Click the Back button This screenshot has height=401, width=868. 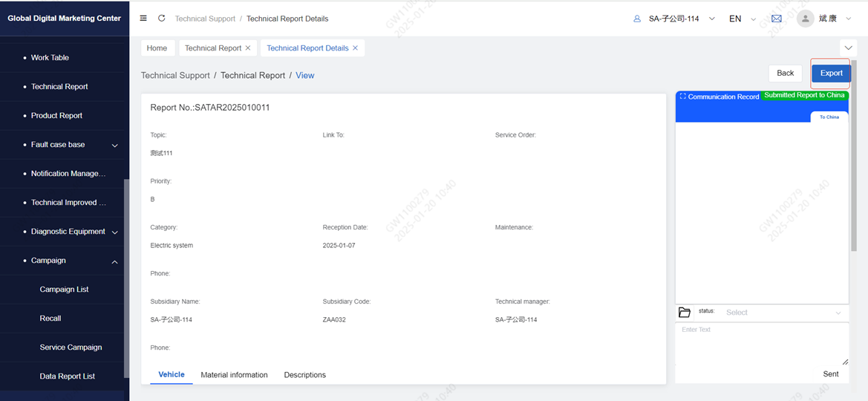click(785, 73)
